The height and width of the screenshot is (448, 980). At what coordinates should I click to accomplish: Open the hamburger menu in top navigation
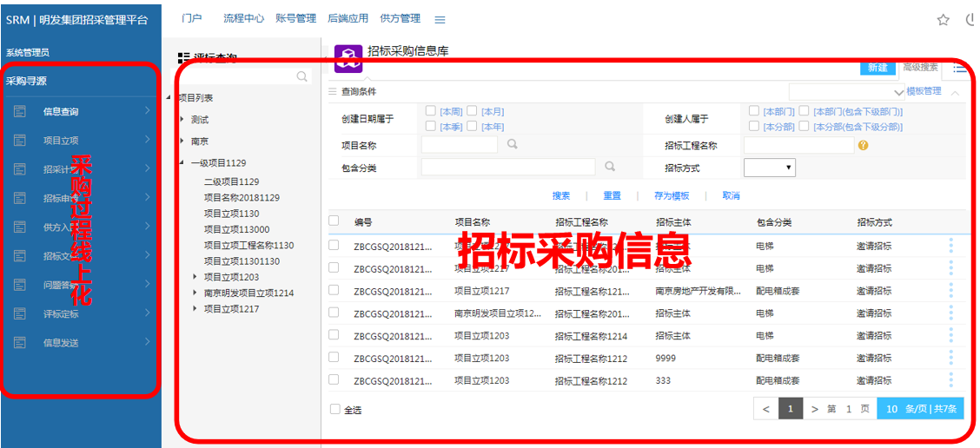(440, 19)
